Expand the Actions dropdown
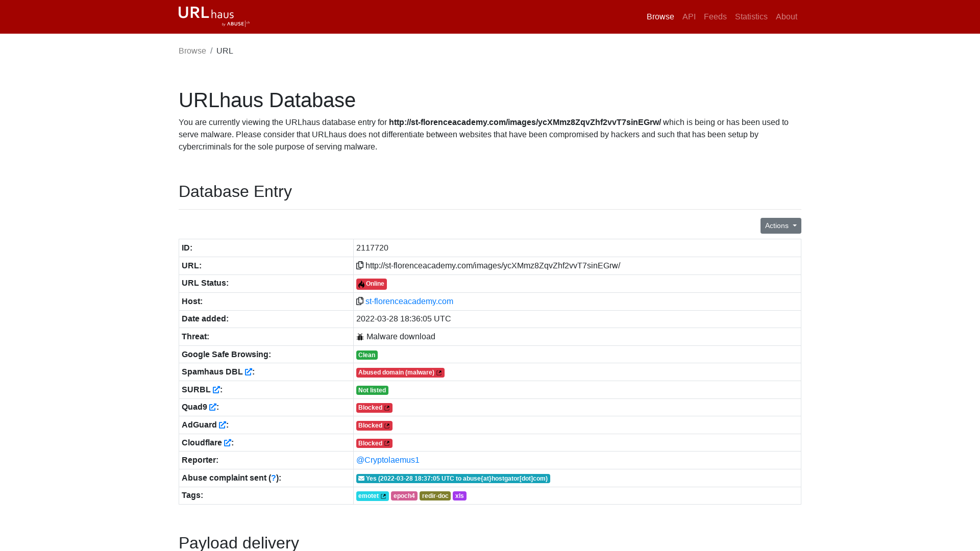 click(x=780, y=226)
